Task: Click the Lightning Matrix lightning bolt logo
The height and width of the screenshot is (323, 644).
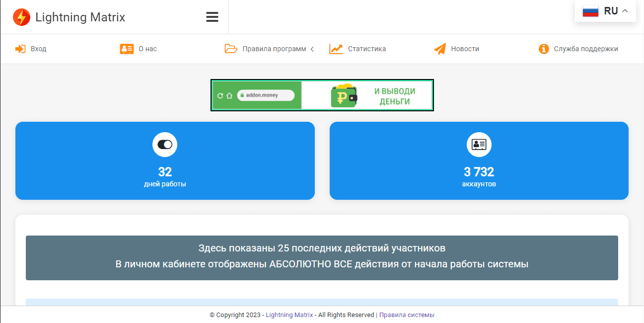Action: pos(21,17)
